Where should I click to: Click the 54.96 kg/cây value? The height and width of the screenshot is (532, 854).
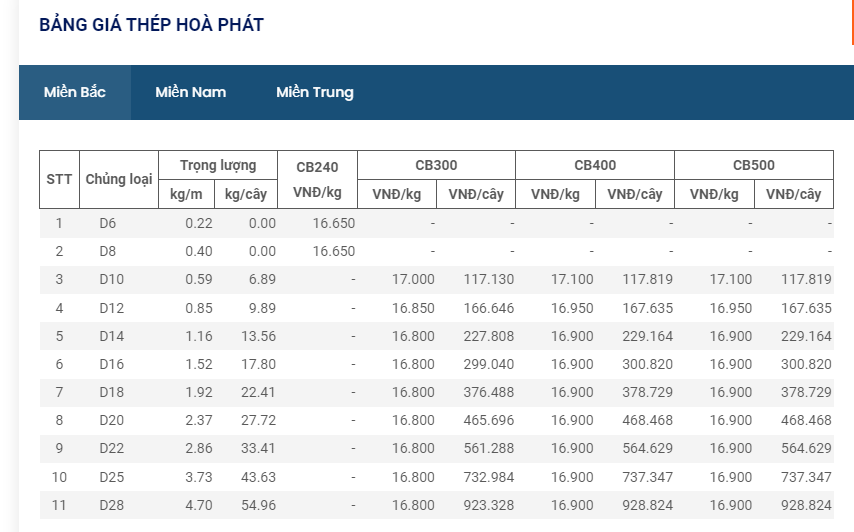(258, 505)
